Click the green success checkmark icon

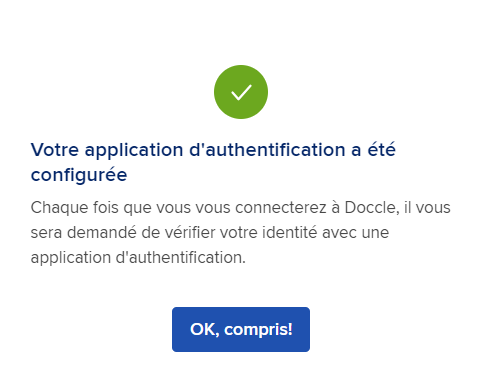(241, 92)
